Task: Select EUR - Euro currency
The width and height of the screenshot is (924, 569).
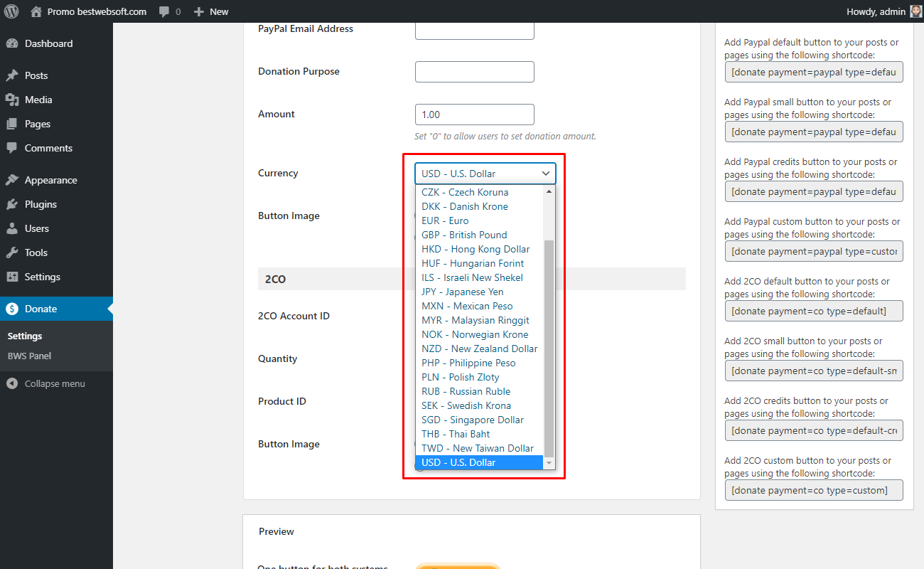Action: (480, 220)
